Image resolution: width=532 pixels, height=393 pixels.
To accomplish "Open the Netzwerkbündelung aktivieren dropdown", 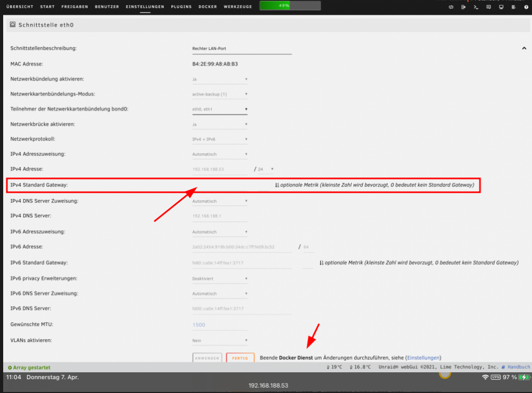I will (220, 79).
